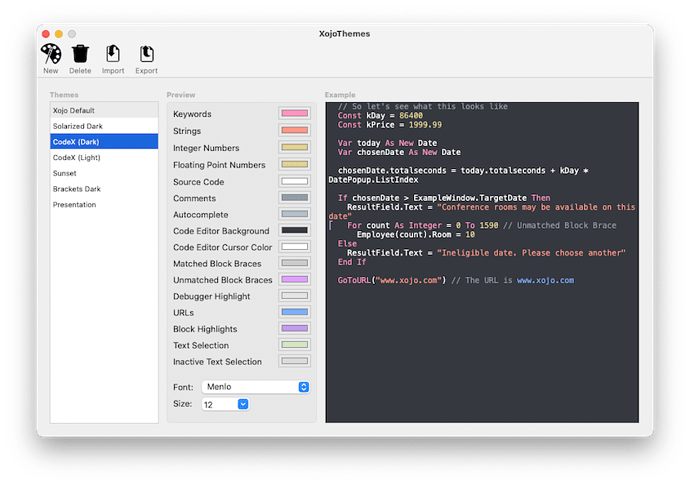
Task: Click the 'Var today As New Date' line
Action: point(387,143)
